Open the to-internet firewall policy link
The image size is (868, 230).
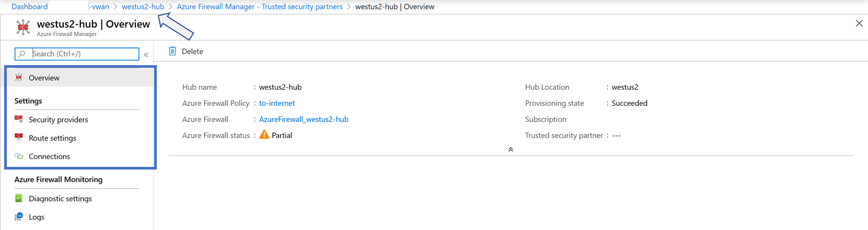(277, 103)
